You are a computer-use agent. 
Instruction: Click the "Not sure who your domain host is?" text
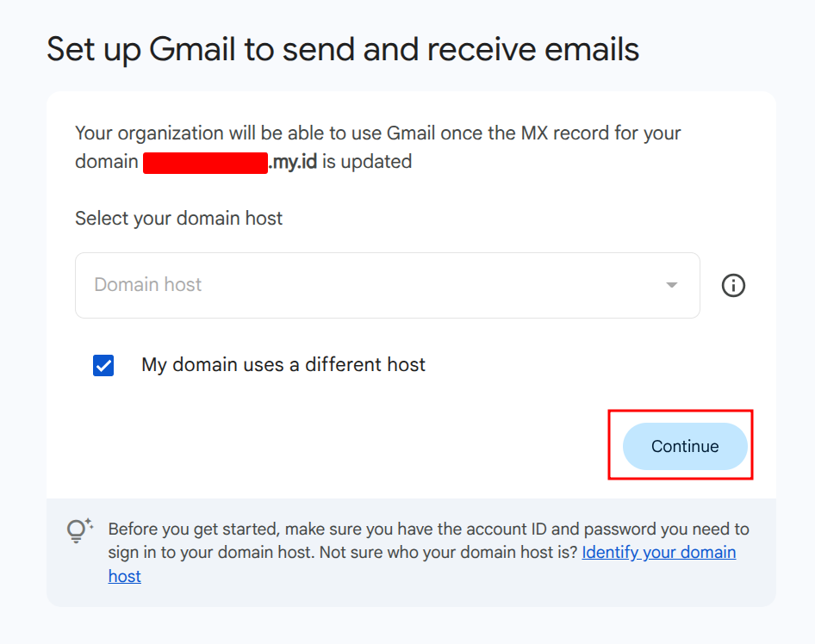(x=448, y=553)
